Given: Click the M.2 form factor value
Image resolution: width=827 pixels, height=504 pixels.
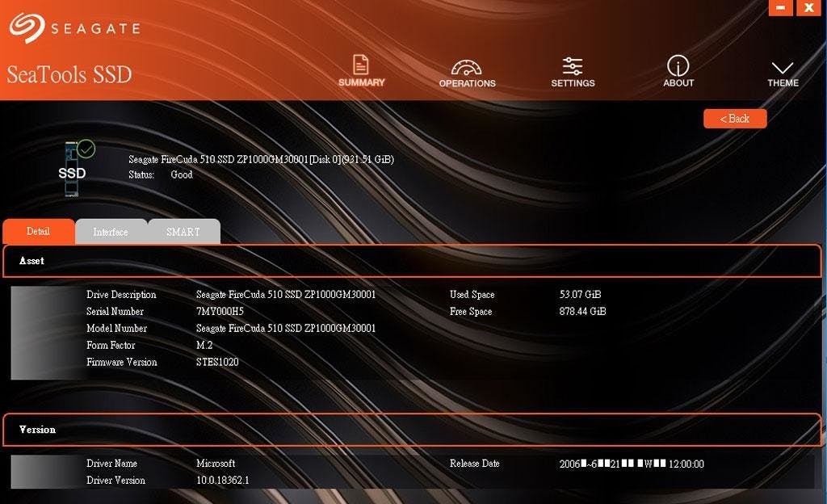Looking at the screenshot, I should click(204, 346).
